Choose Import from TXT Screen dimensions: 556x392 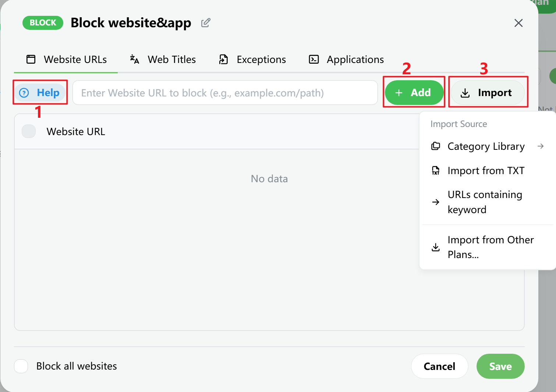[x=488, y=171]
